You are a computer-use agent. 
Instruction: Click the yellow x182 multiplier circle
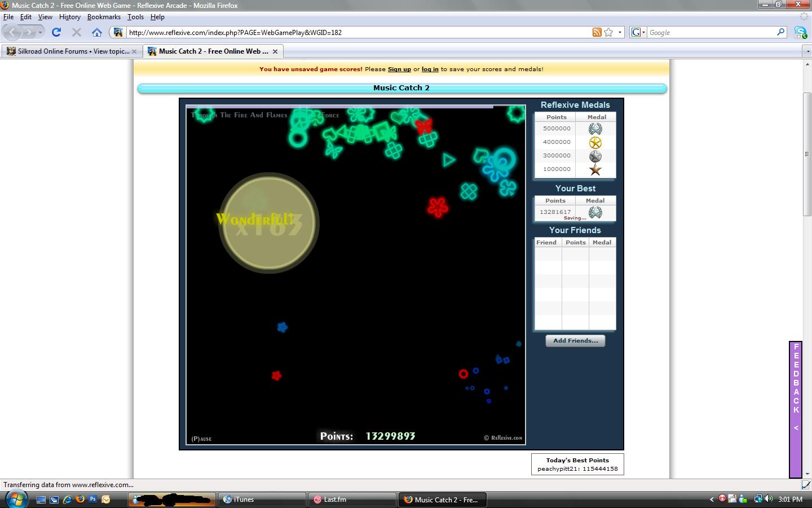point(269,222)
